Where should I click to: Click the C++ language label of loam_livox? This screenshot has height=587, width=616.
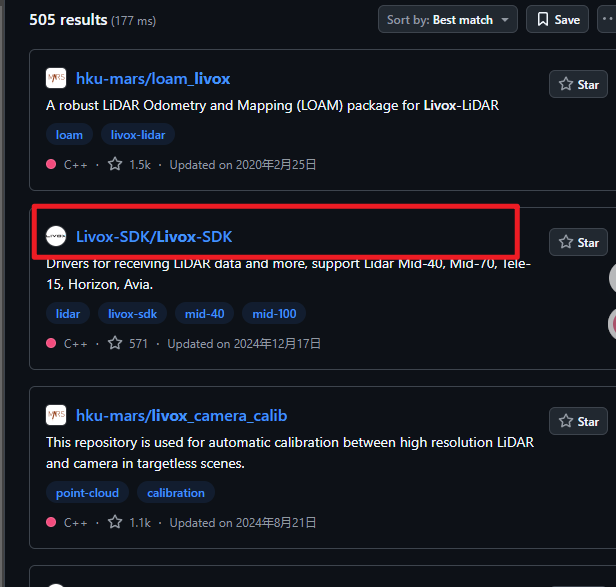[75, 165]
